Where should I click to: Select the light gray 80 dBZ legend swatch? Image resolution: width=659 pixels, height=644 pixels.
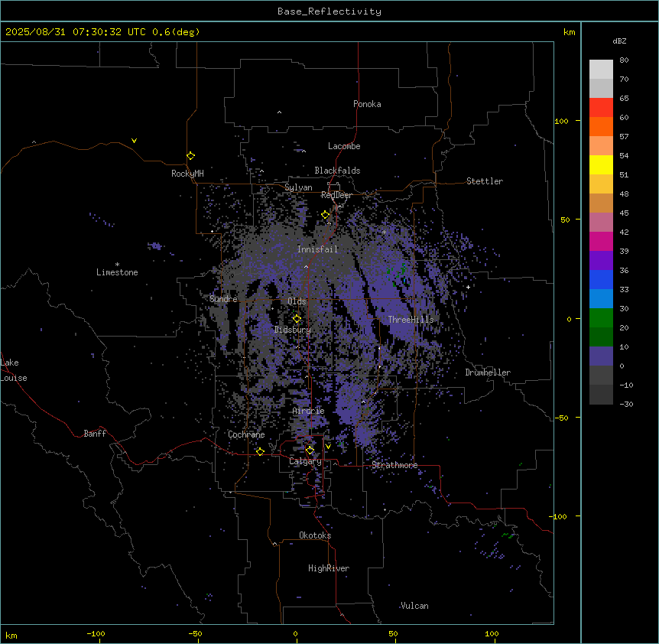click(601, 70)
